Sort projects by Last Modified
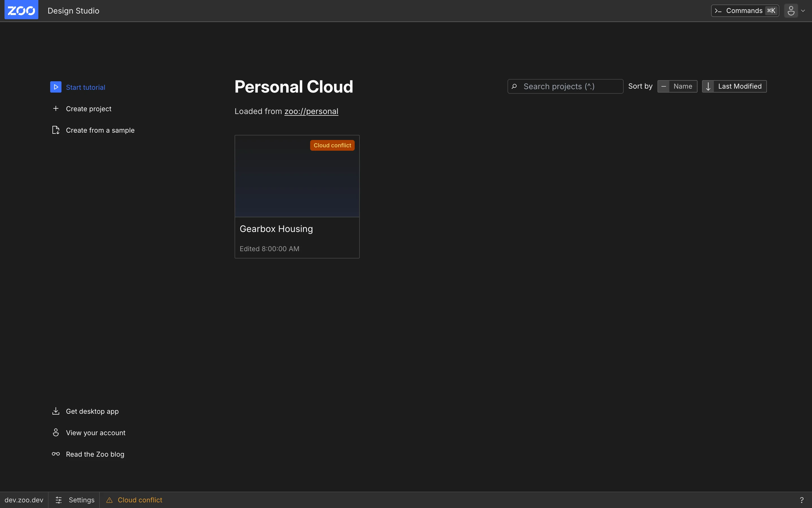Viewport: 812px width, 508px height. click(x=734, y=86)
